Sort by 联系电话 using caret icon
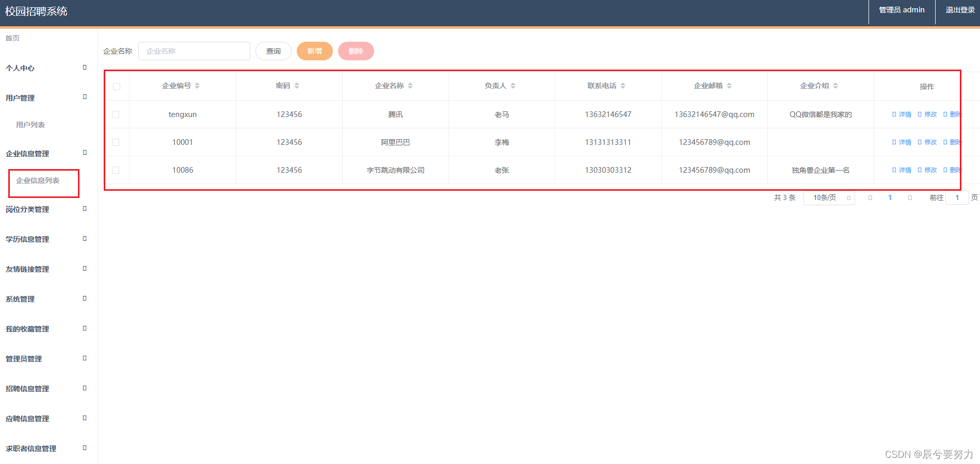Viewport: 980px width, 464px height. click(x=623, y=86)
